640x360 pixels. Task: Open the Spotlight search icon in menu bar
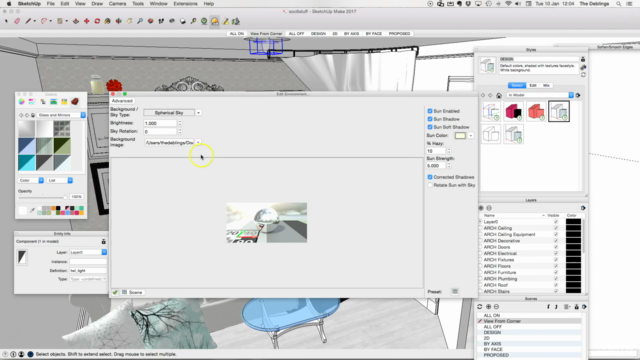coord(618,4)
